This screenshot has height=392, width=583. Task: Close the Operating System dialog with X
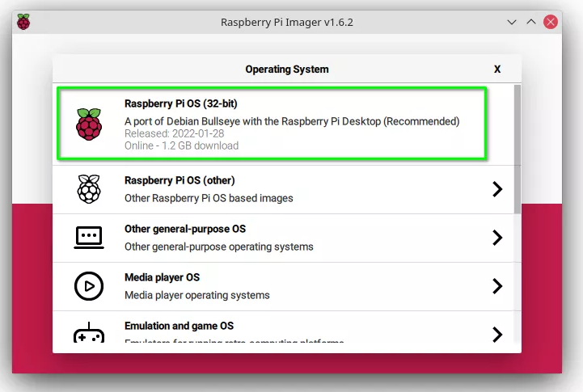point(497,70)
